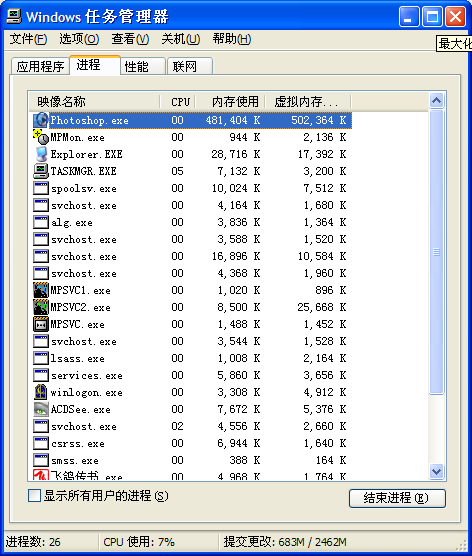This screenshot has height=556, width=472.
Task: Click the winlogon.exe icon
Action: [40, 393]
